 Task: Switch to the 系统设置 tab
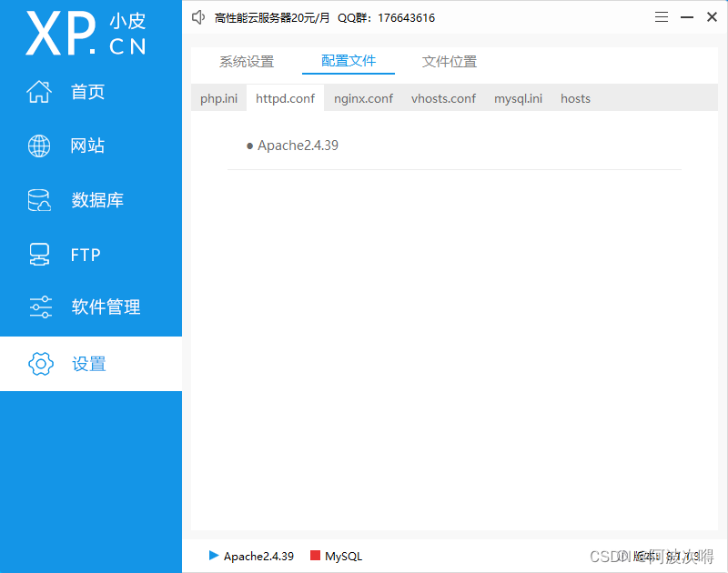[x=246, y=61]
